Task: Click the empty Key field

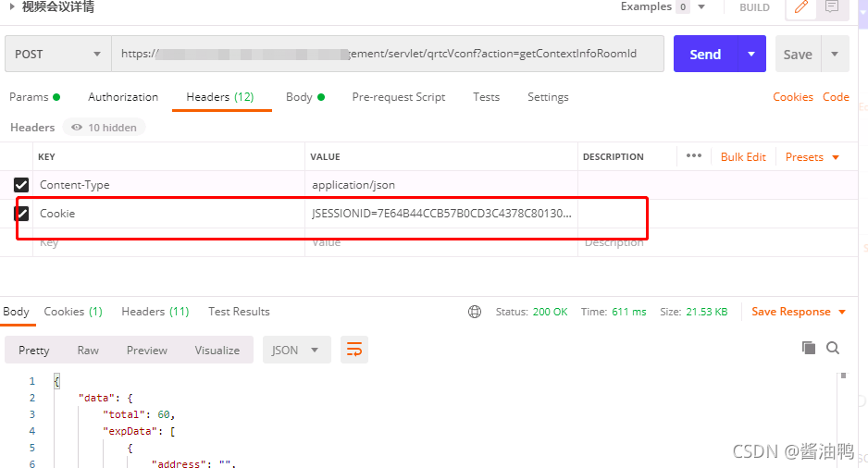Action: tap(168, 242)
